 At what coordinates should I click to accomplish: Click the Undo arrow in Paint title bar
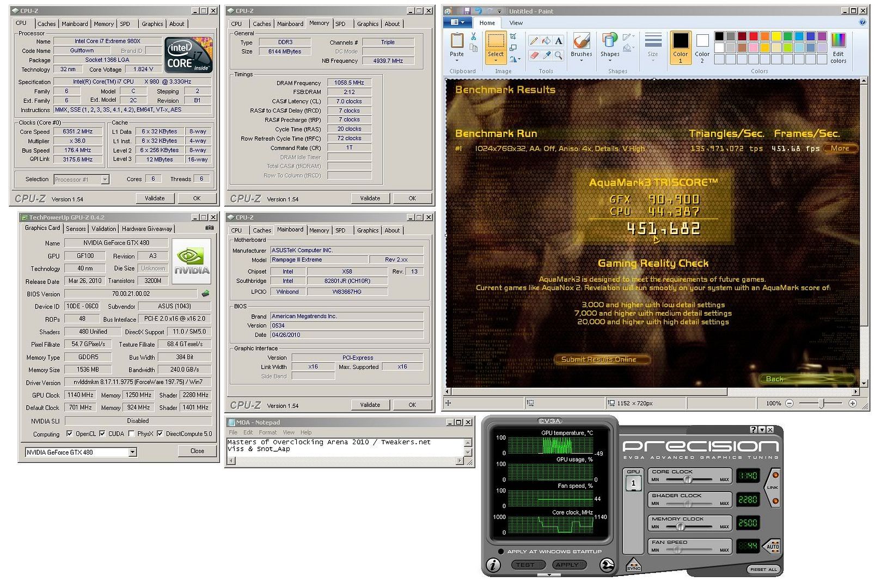coord(478,11)
